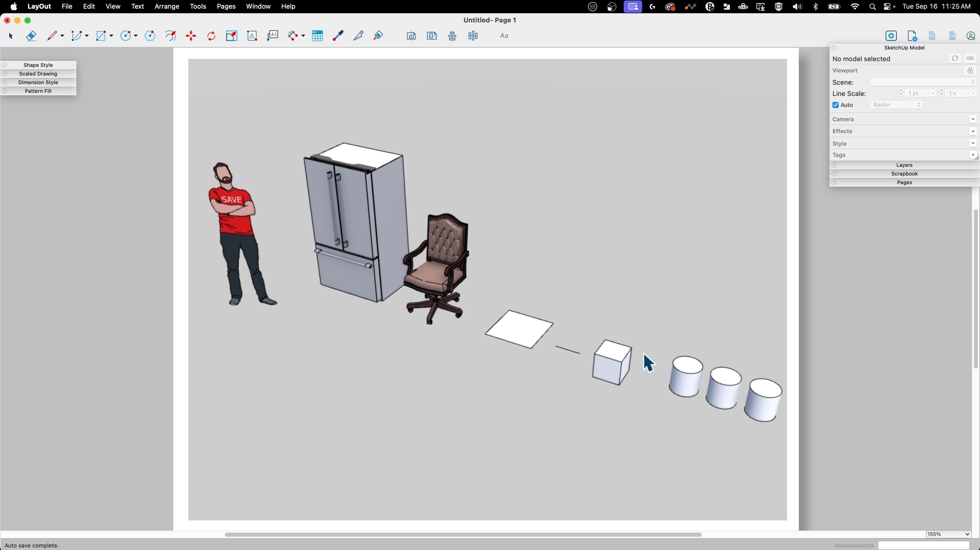Viewport: 980px width, 550px height.
Task: Activate the Offset tool
Action: 171,36
